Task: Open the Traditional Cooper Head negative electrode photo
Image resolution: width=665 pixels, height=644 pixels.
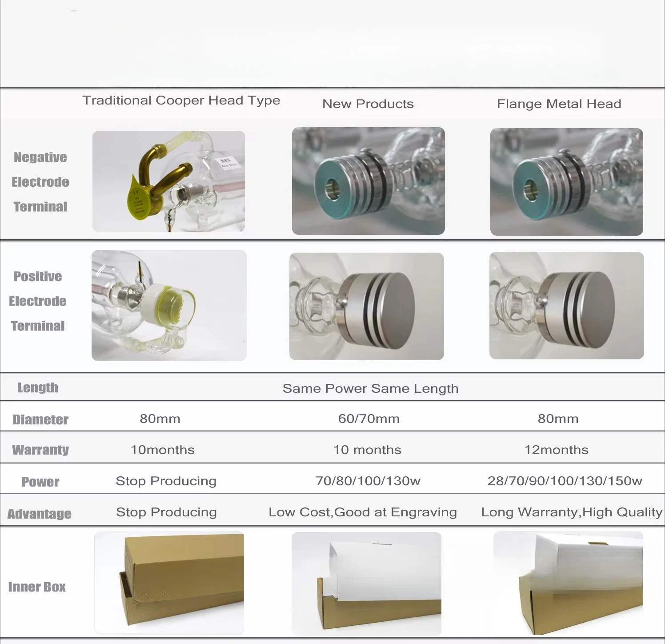Action: pyautogui.click(x=168, y=181)
